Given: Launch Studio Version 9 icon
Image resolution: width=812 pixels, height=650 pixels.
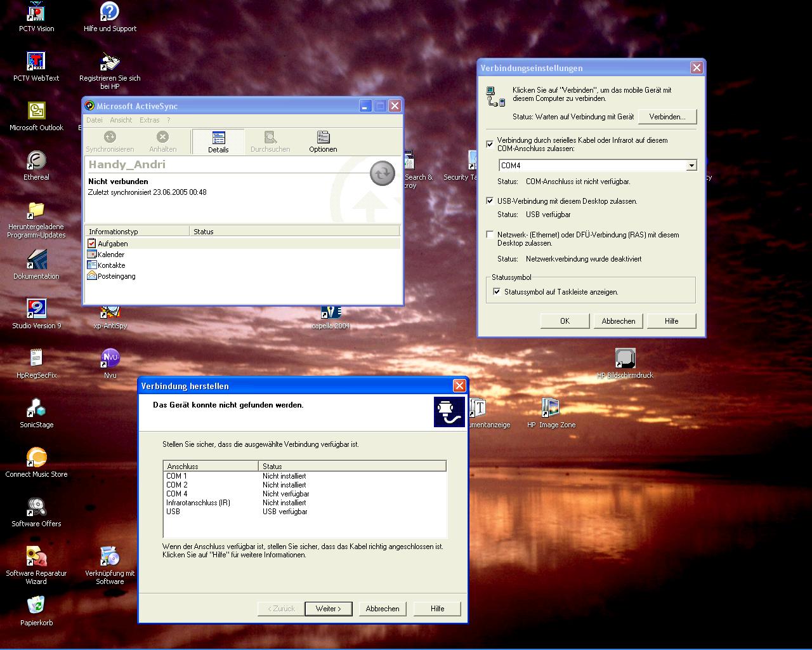Looking at the screenshot, I should click(x=36, y=314).
